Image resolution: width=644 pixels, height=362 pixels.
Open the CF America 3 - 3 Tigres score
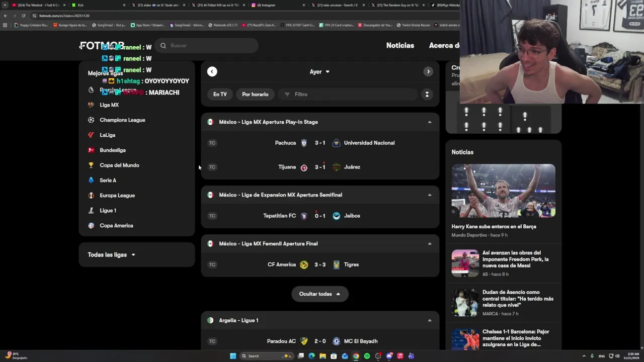[320, 264]
